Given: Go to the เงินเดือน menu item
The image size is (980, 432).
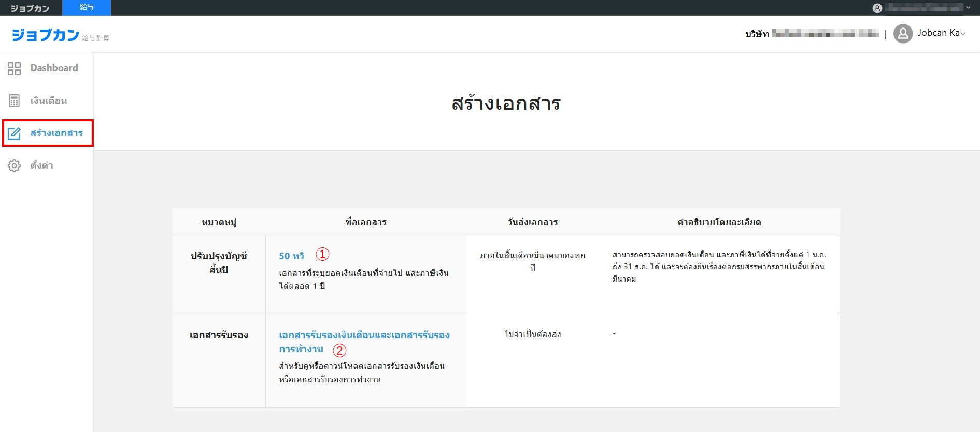Looking at the screenshot, I should click(48, 101).
